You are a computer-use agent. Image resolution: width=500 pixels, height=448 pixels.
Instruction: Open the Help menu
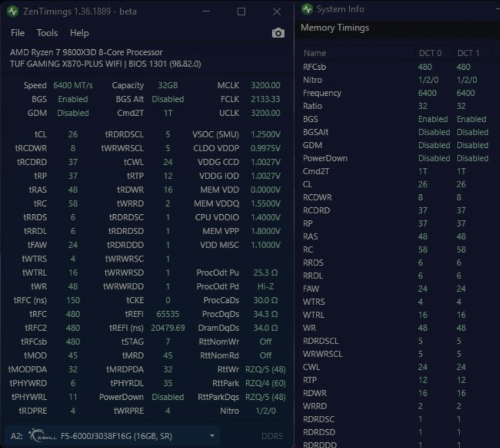[79, 33]
